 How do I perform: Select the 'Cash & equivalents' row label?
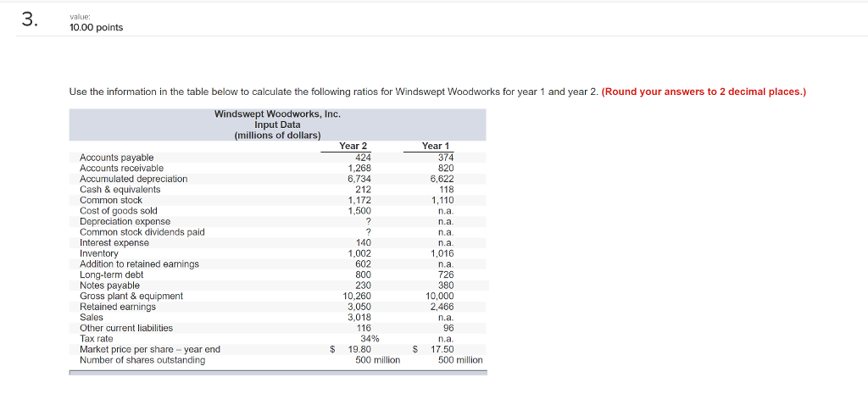[x=120, y=189]
